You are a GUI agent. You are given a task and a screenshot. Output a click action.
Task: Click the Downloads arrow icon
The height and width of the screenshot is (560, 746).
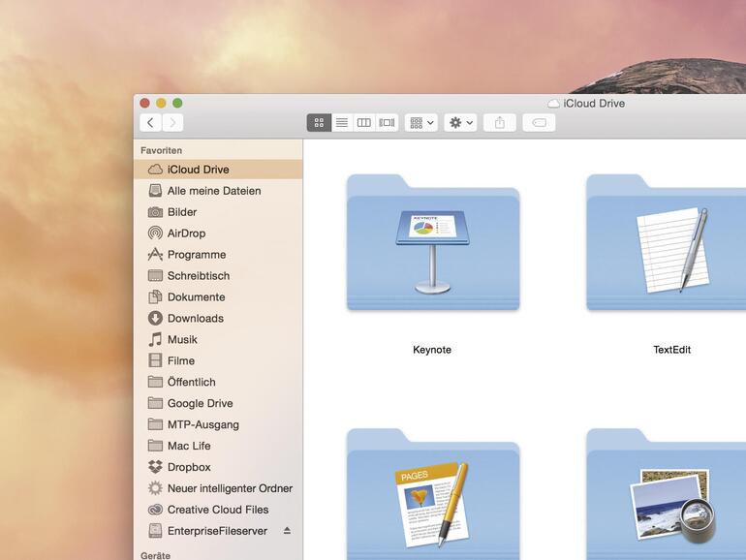155,319
